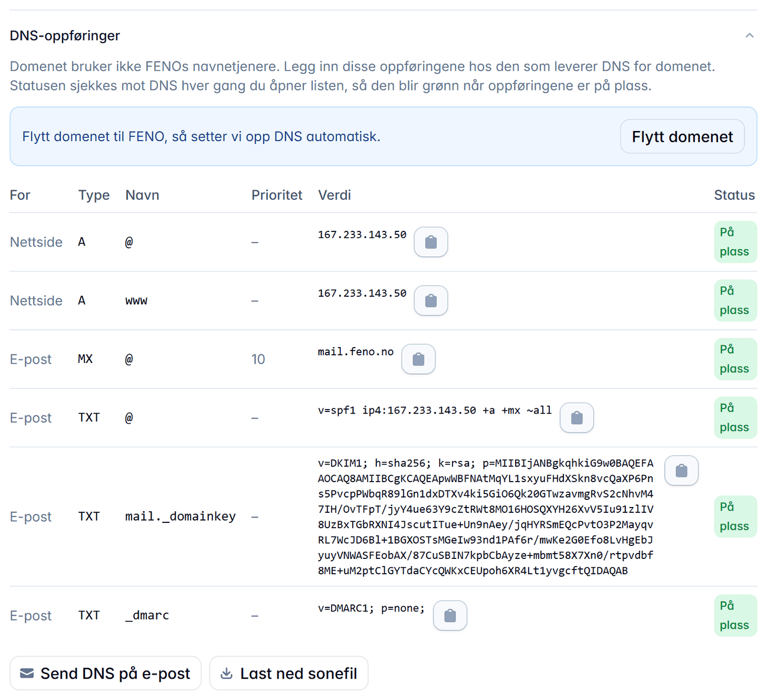Copy the SPF TXT record value
This screenshot has width=767, height=700.
coord(576,418)
